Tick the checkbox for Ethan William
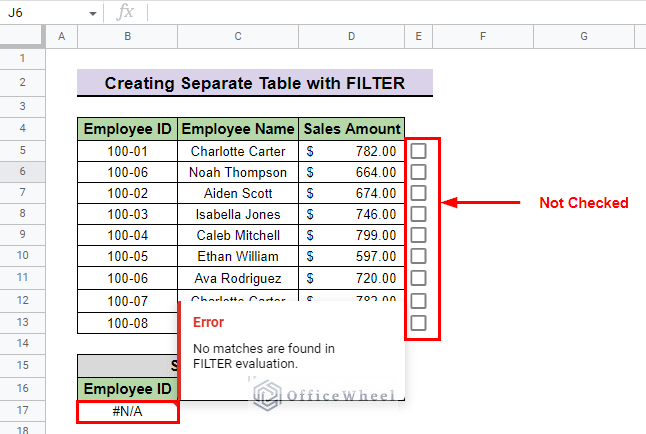 418,256
